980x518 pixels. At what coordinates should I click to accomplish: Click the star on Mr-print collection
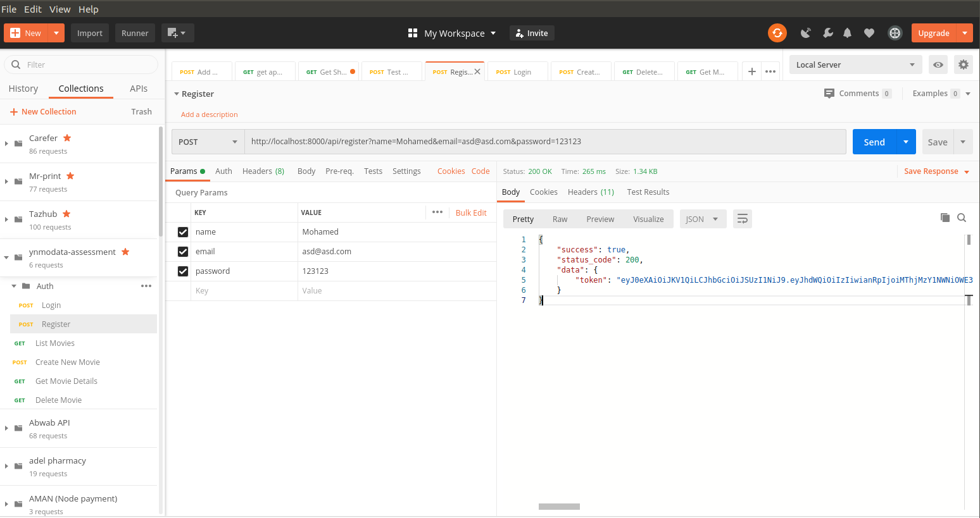pos(70,176)
